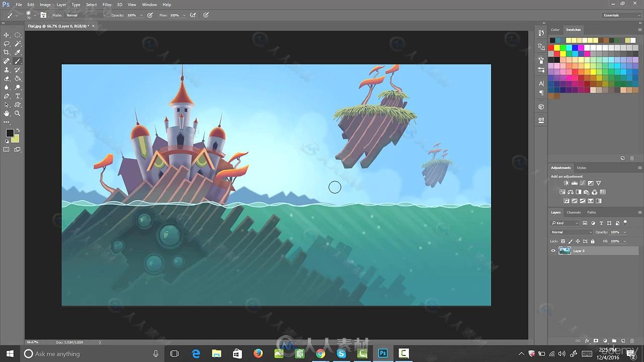Create new layer button
The width and height of the screenshot is (644, 362).
tap(623, 341)
